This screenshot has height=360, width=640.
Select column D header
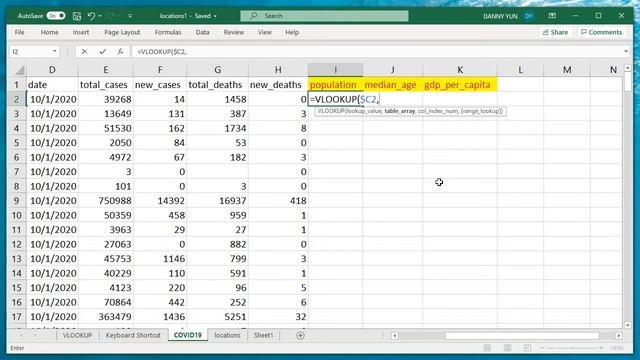click(x=52, y=70)
